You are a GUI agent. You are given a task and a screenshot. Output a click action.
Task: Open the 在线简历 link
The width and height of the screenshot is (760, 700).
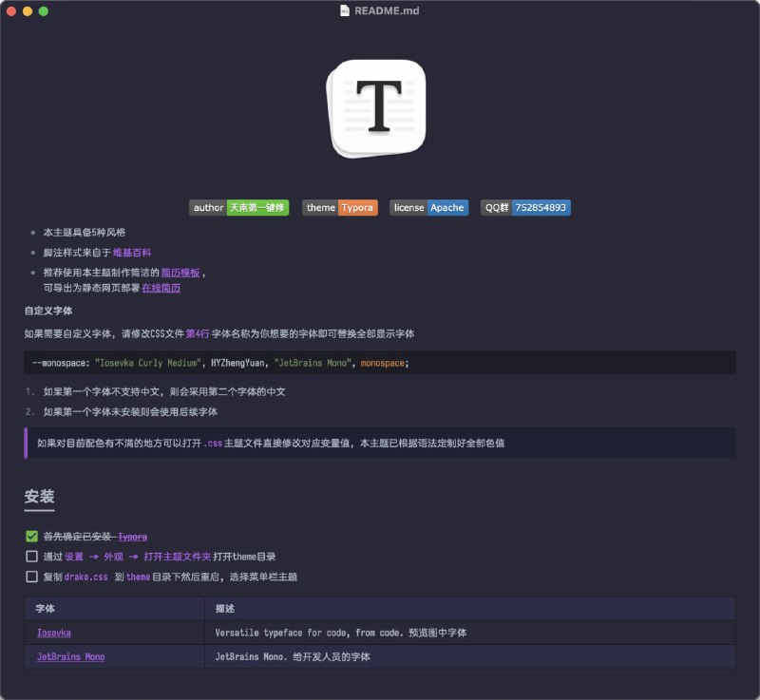point(161,288)
